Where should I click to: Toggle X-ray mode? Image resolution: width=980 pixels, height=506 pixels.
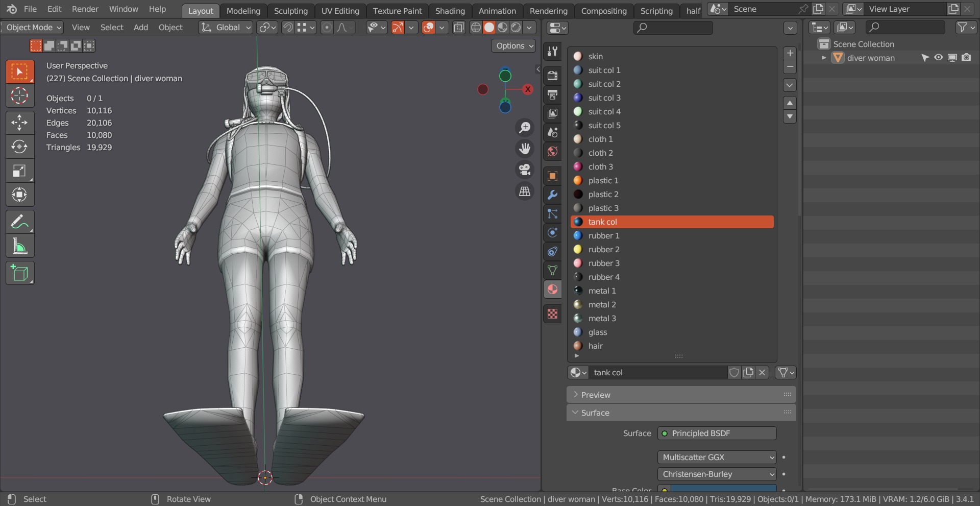point(459,28)
